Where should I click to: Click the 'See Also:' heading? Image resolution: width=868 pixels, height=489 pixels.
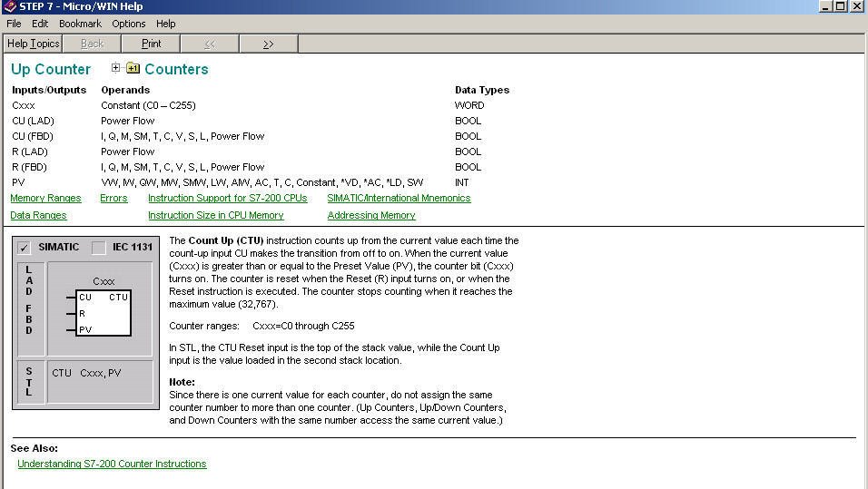35,448
